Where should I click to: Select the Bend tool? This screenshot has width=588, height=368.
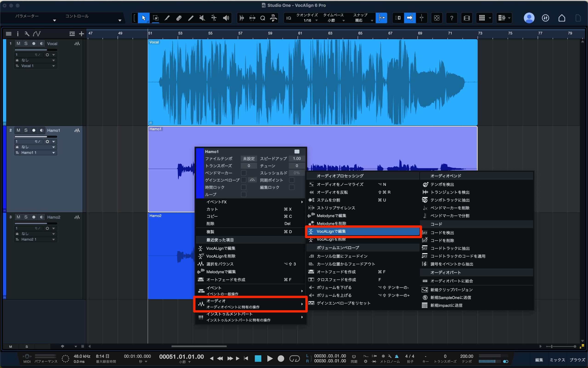214,18
